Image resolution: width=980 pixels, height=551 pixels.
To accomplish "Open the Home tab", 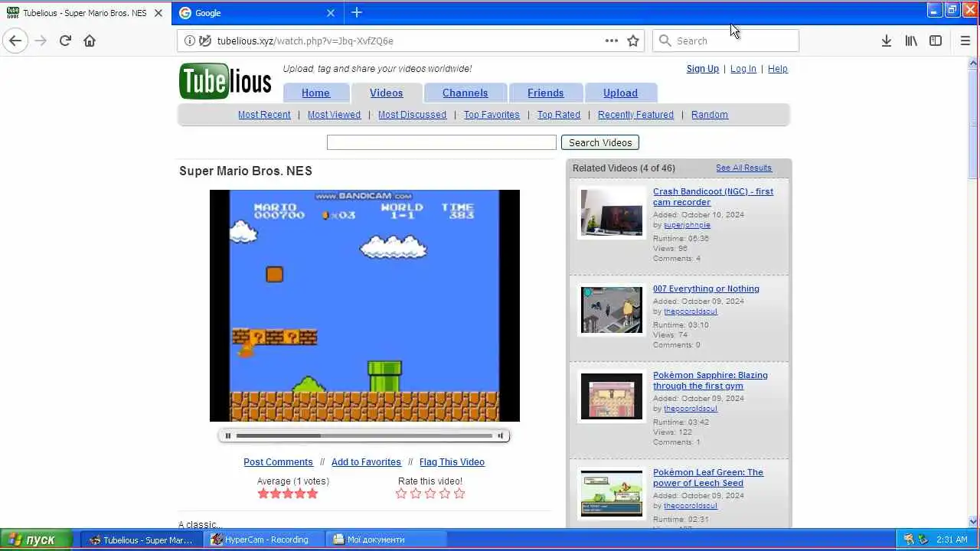I will [x=315, y=93].
